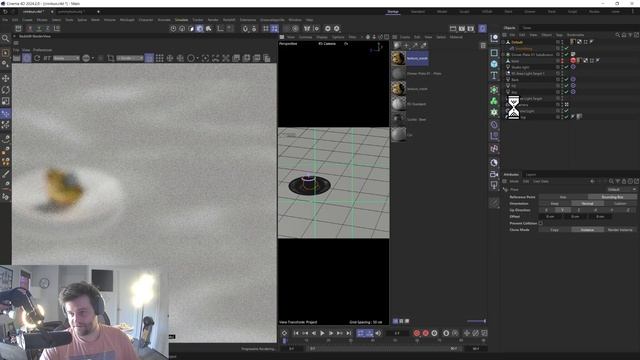Switch to the Takes tab
The image size is (640, 360).
point(527,28)
